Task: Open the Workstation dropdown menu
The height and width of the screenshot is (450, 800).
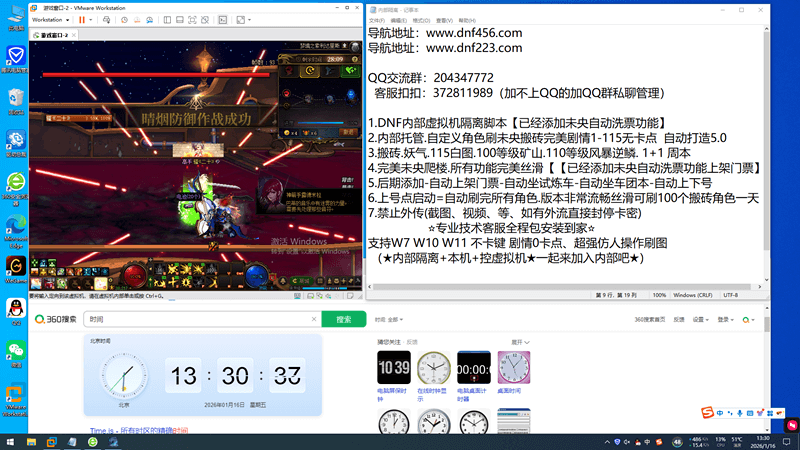Action: tap(50, 19)
